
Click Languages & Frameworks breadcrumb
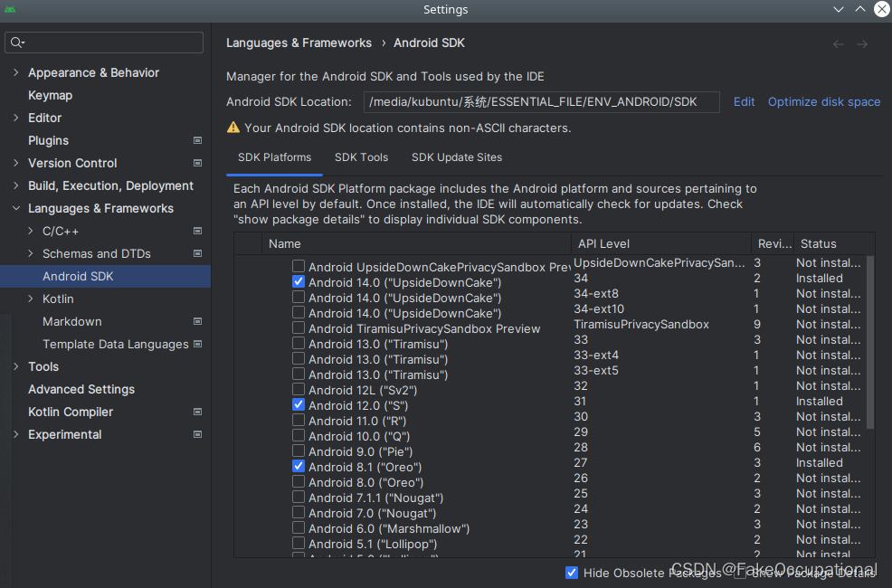point(299,43)
